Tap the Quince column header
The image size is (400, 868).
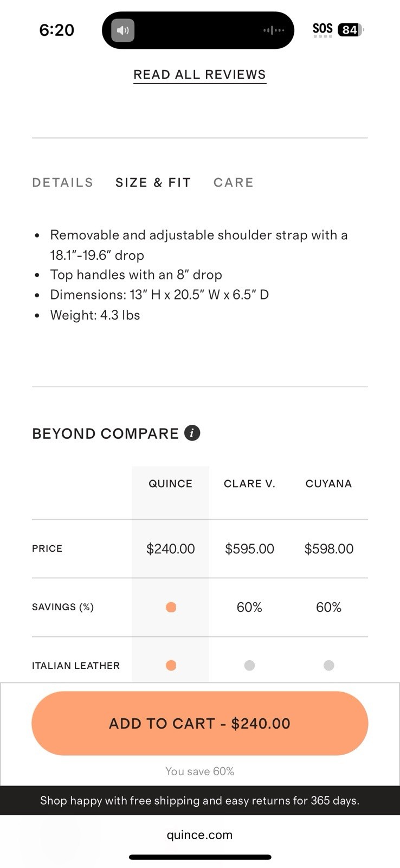tap(171, 483)
